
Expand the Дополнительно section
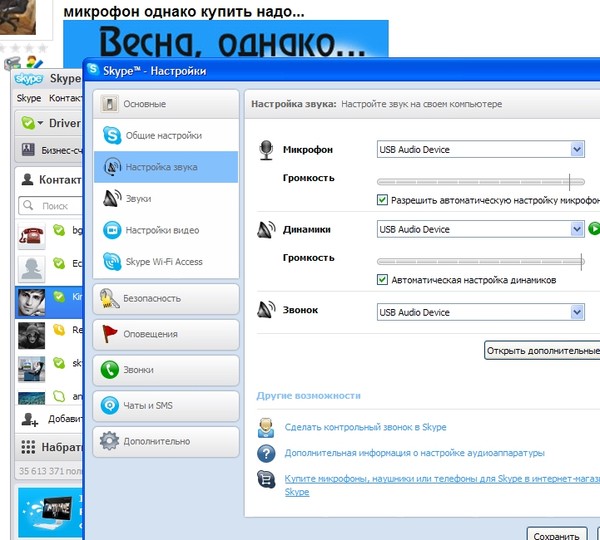coord(166,441)
